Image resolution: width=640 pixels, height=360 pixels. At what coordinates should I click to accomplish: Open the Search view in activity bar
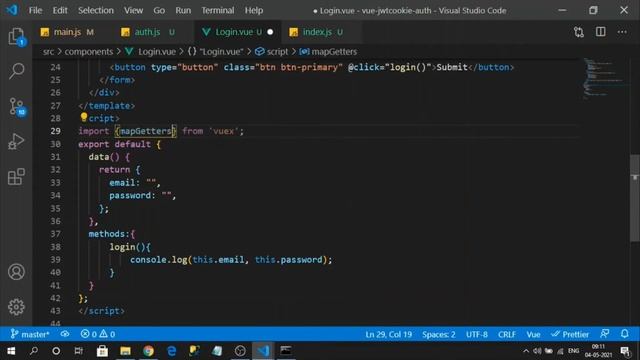pos(16,71)
